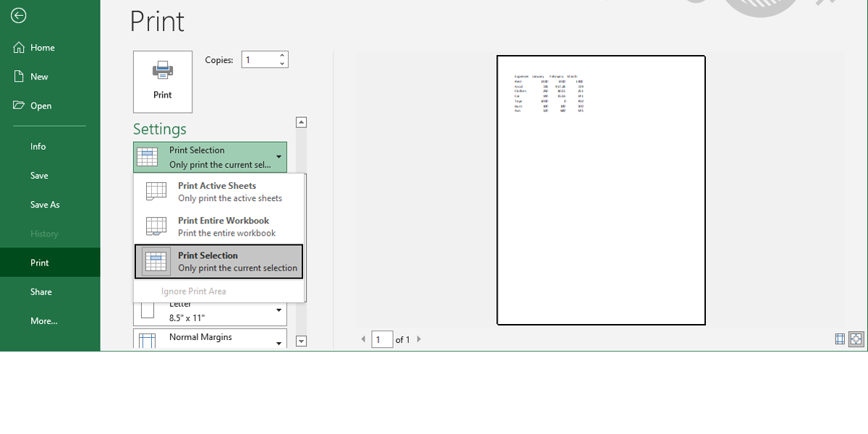Click the Open folder icon
This screenshot has width=868, height=434.
[x=20, y=105]
